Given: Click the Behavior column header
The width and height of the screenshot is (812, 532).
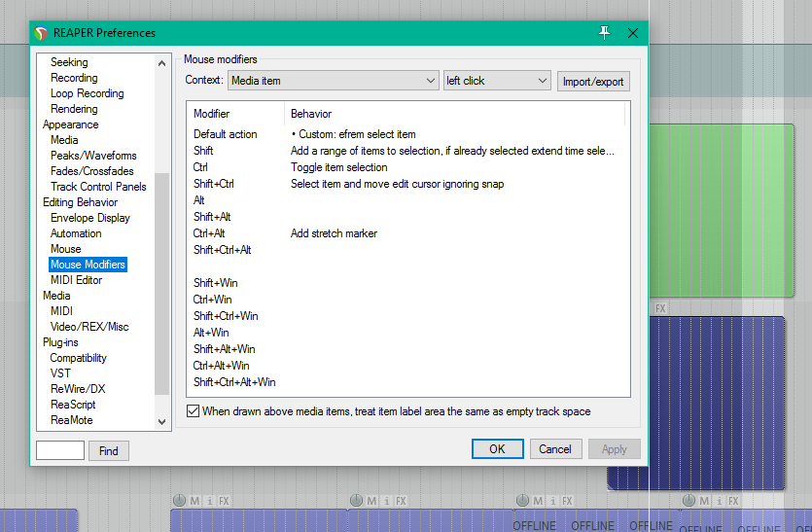Looking at the screenshot, I should [455, 114].
